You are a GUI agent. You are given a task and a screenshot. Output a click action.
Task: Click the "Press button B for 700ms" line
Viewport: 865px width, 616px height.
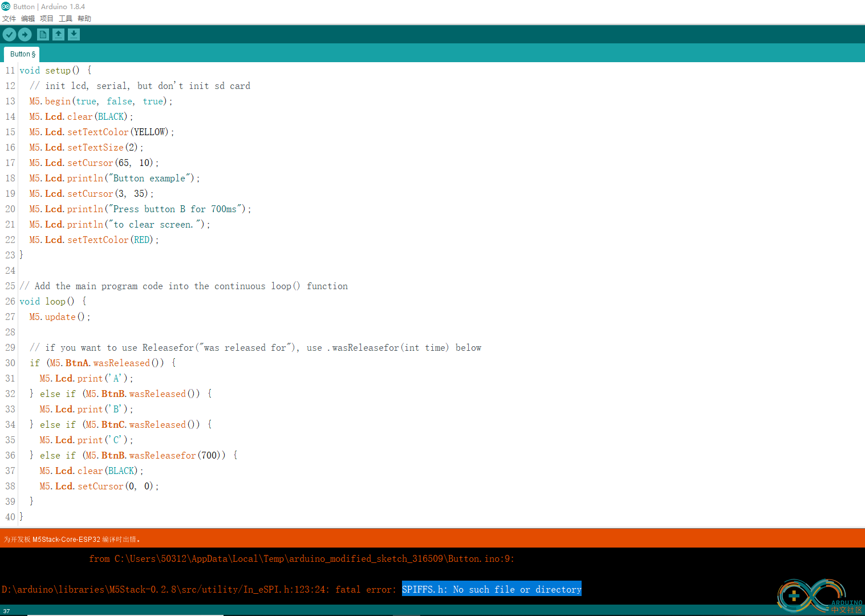coord(140,209)
